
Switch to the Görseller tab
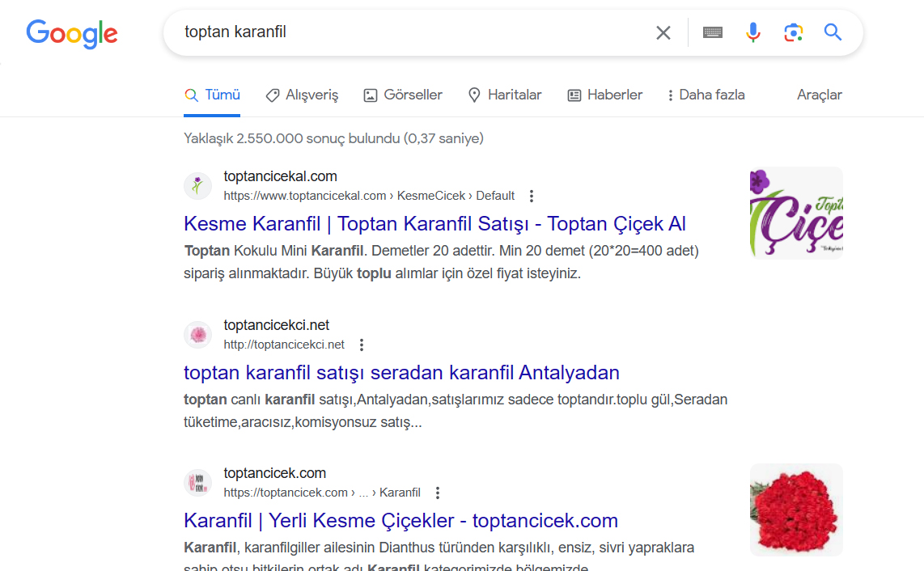click(403, 95)
